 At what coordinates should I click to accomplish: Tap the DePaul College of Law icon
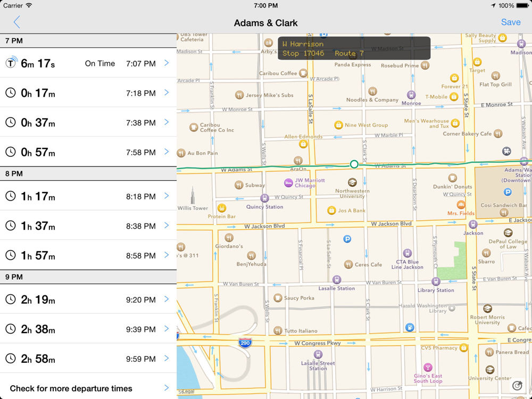pyautogui.click(x=508, y=232)
